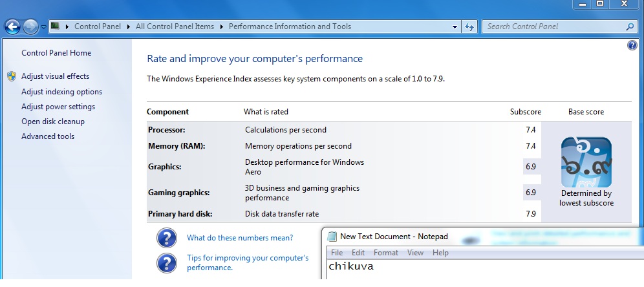Screen dimensions: 644x287
Task: Open help via the blue question icon
Action: (x=632, y=45)
